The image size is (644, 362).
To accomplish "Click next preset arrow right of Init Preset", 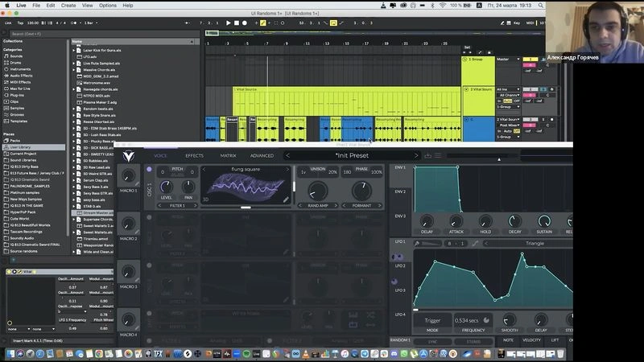I will pos(416,155).
